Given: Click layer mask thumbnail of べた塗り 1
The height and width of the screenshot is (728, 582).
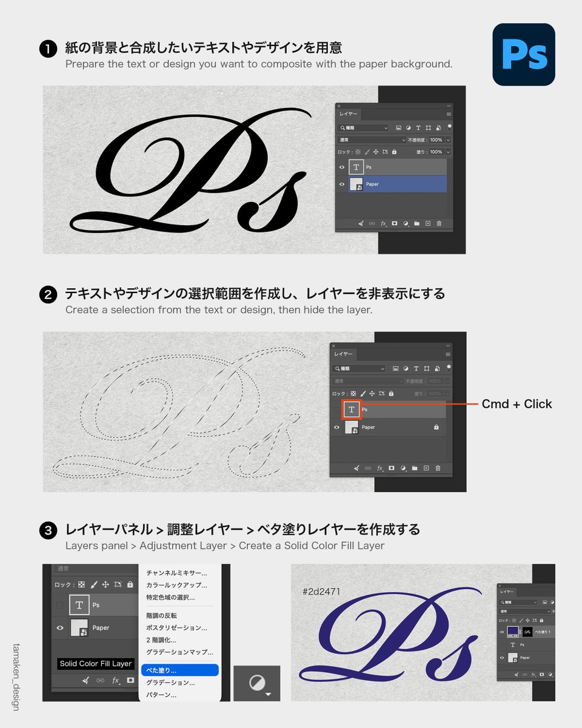Looking at the screenshot, I should (527, 632).
